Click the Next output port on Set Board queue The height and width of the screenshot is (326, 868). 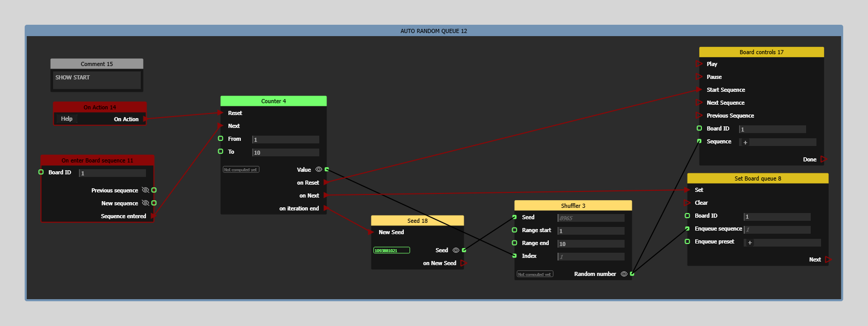[828, 259]
